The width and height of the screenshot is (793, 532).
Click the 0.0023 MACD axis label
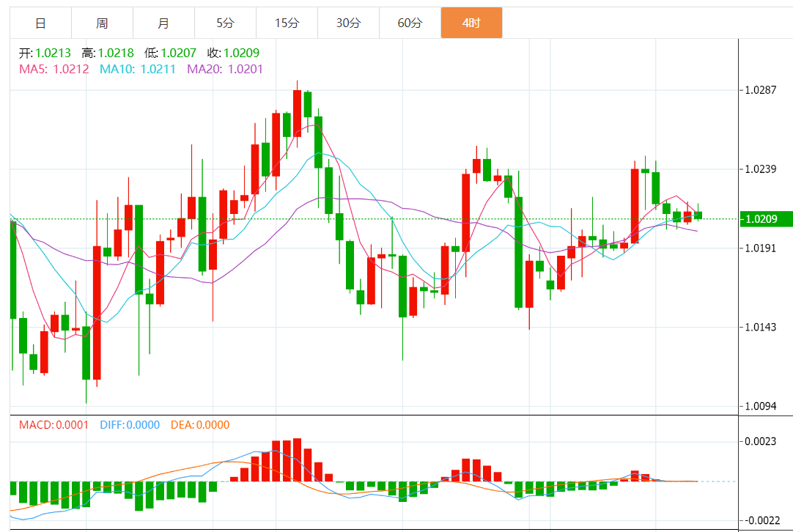(x=761, y=441)
